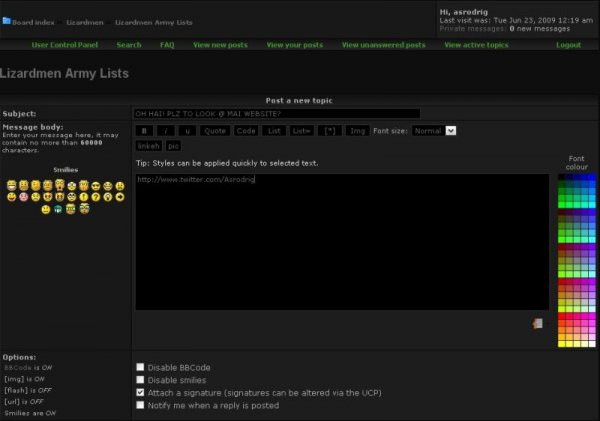The height and width of the screenshot is (421, 600).
Task: Insert the yellow arrow smiley
Action: click(120, 198)
